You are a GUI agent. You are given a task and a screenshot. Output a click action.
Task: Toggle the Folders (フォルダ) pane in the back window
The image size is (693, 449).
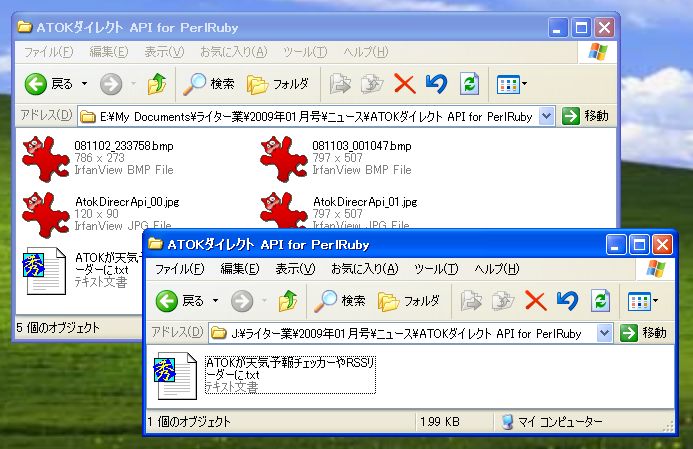tap(278, 84)
